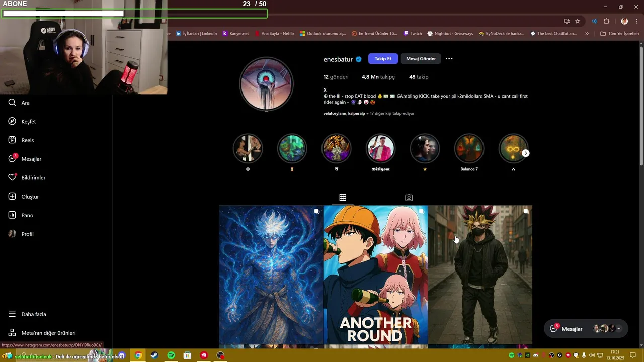
Task: Open ByNoDeck ile harika bookmark
Action: pos(501,34)
